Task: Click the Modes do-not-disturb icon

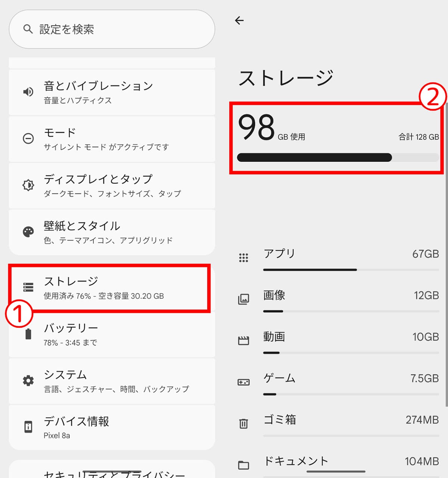Action: [x=28, y=139]
